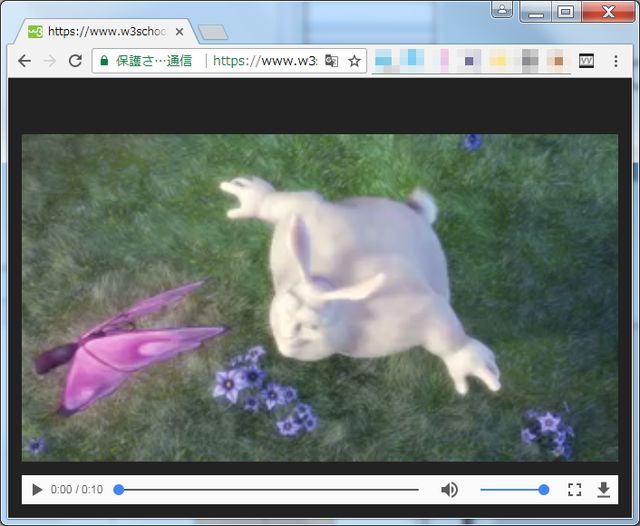
Task: Go forward one page
Action: pyautogui.click(x=50, y=61)
